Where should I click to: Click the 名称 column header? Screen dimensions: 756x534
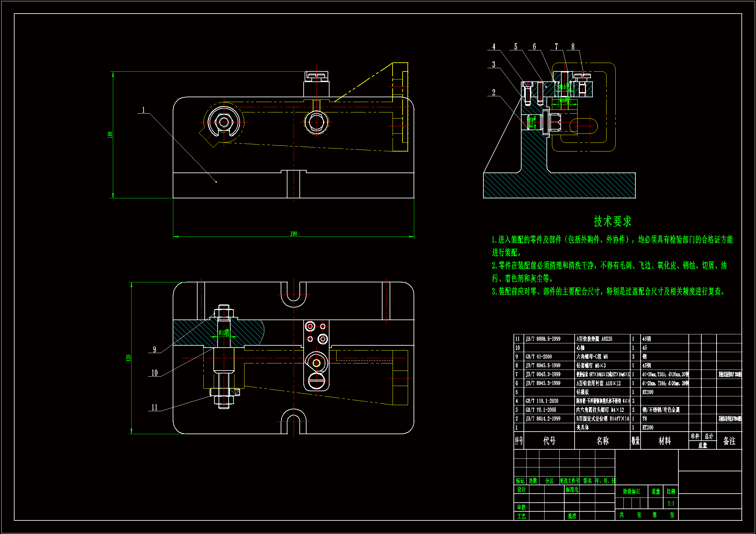602,441
